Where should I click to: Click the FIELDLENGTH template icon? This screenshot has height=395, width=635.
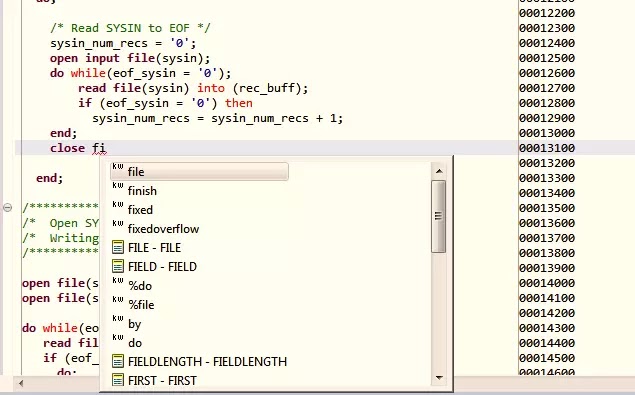pyautogui.click(x=118, y=361)
